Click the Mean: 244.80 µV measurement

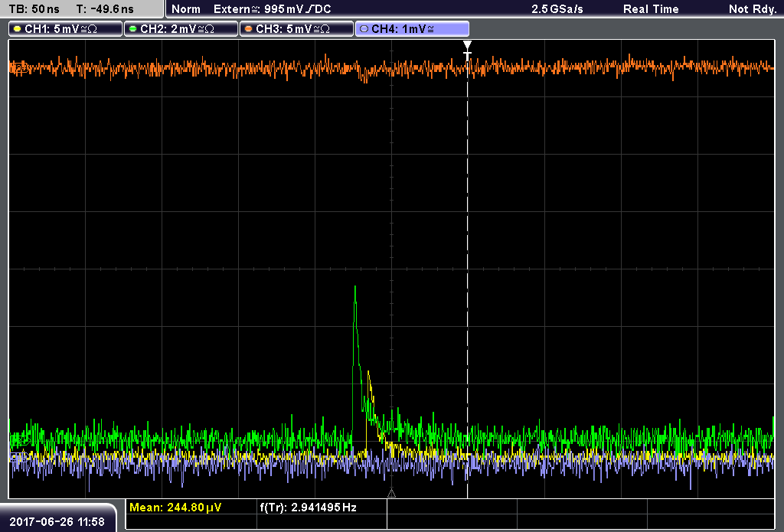pyautogui.click(x=175, y=508)
